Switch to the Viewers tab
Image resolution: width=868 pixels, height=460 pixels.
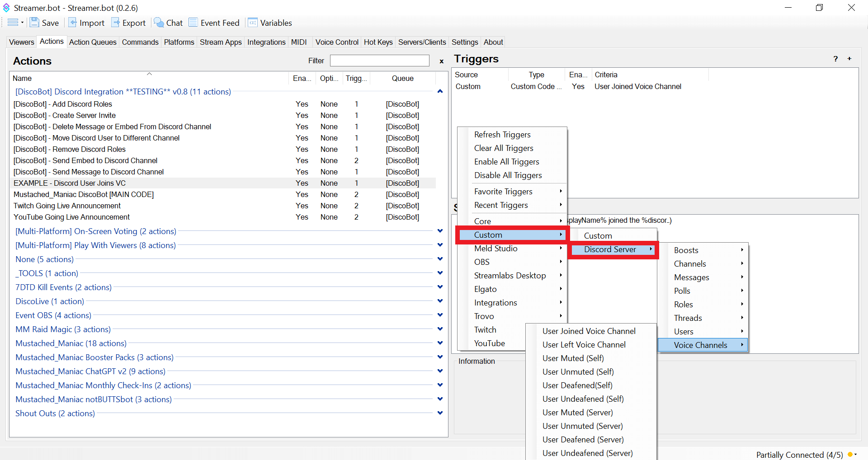[21, 42]
